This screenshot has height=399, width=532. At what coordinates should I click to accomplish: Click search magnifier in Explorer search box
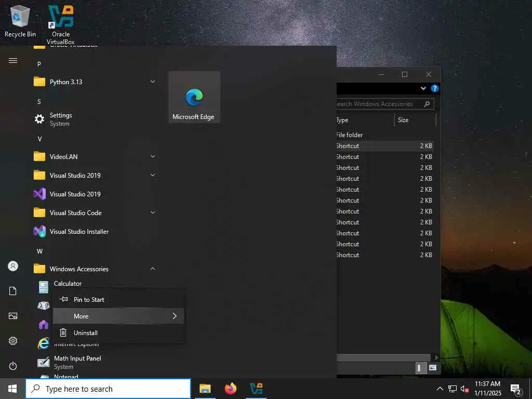(427, 104)
